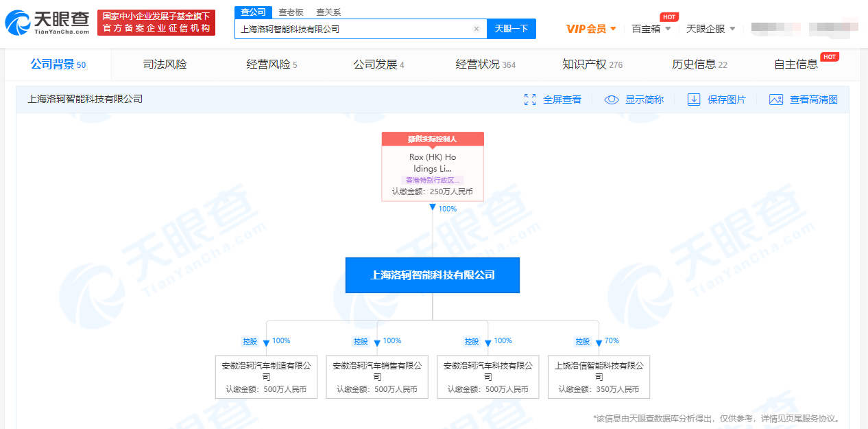Open the VIP会员 dropdown arrow

pos(613,29)
